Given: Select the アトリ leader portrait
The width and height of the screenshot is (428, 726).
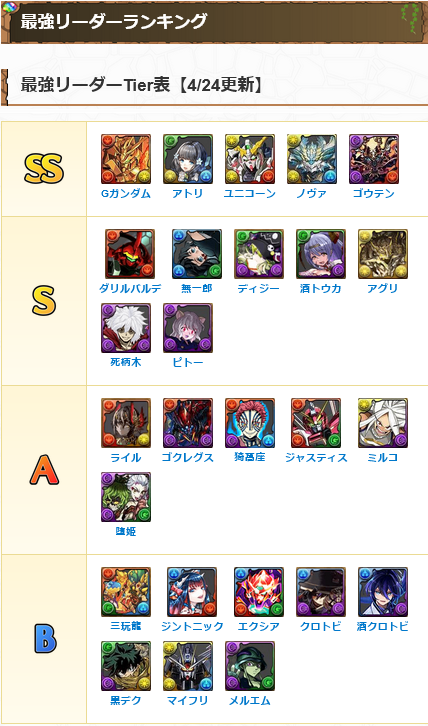Looking at the screenshot, I should click(188, 159).
